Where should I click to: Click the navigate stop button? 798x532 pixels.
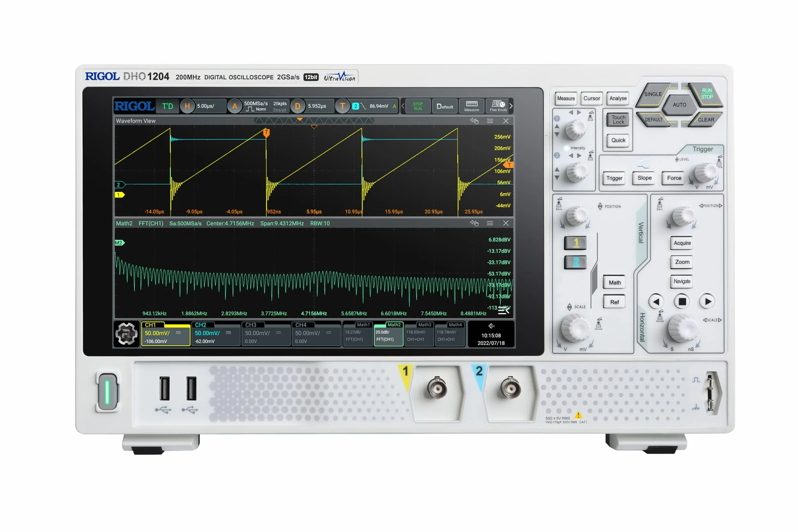point(682,301)
